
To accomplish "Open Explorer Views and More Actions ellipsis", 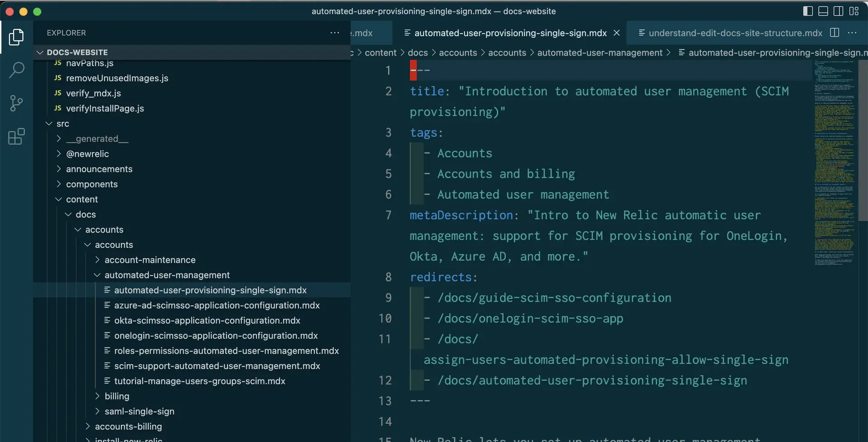I will (x=335, y=33).
